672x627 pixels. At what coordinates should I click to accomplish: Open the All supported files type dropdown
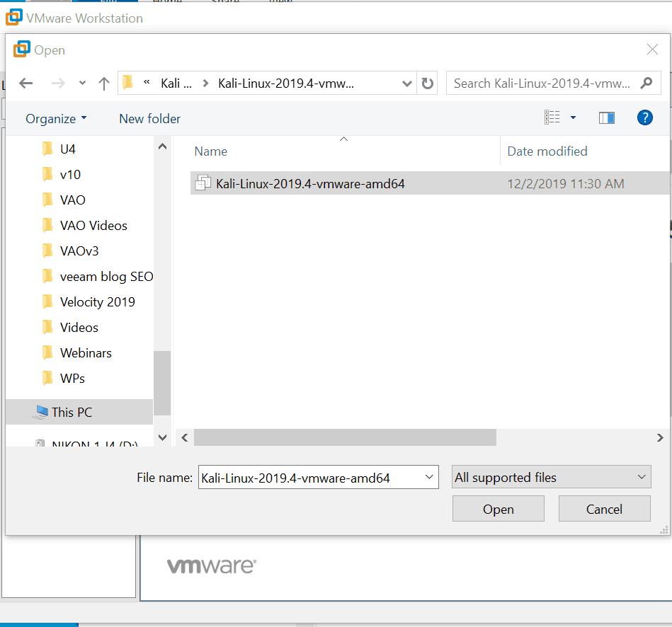point(551,477)
